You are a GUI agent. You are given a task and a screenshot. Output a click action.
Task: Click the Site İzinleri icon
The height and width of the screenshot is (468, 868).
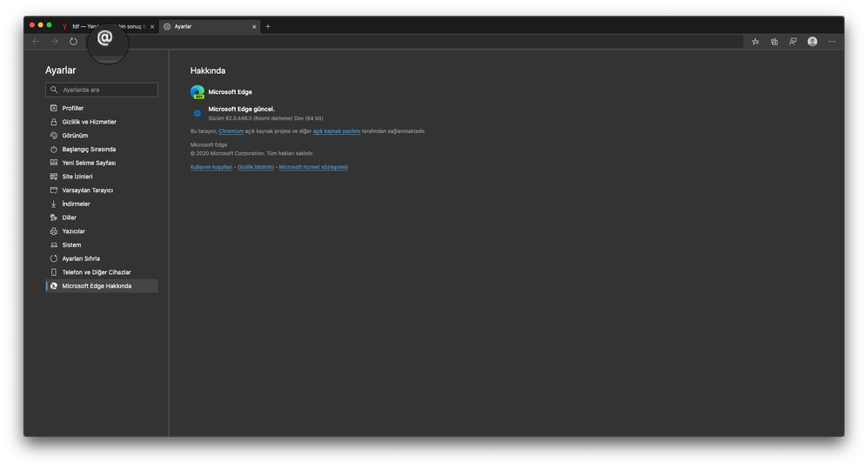click(54, 176)
